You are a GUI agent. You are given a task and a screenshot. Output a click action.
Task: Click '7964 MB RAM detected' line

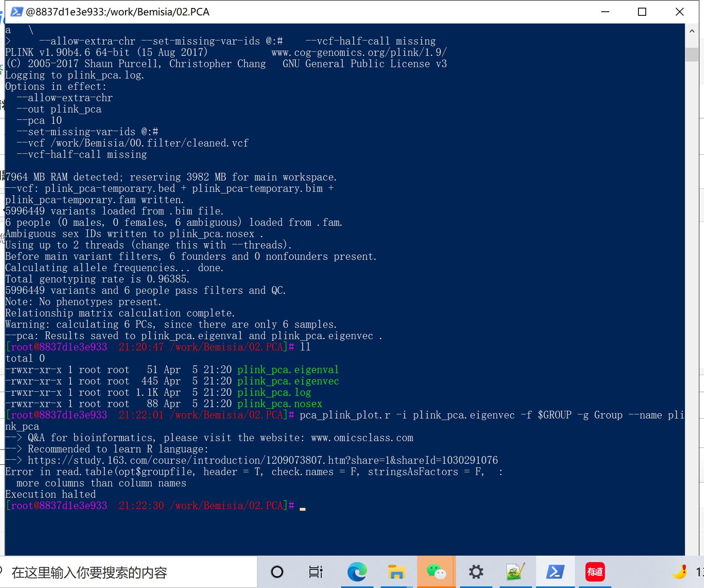click(x=171, y=177)
